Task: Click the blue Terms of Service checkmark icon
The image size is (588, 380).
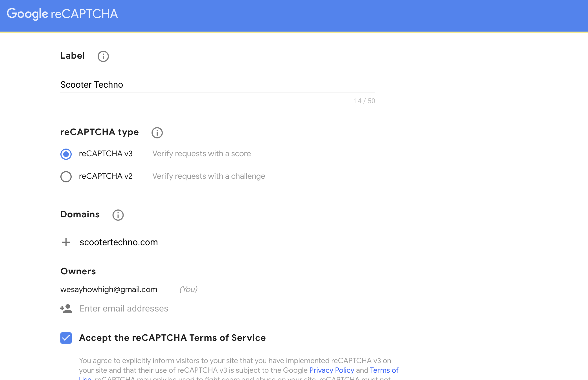Action: click(x=66, y=338)
